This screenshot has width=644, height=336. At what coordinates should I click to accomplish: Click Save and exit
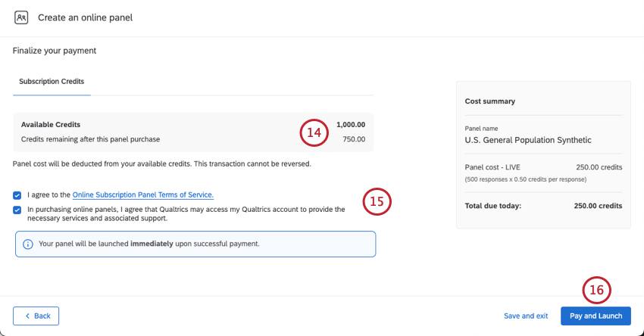(526, 316)
